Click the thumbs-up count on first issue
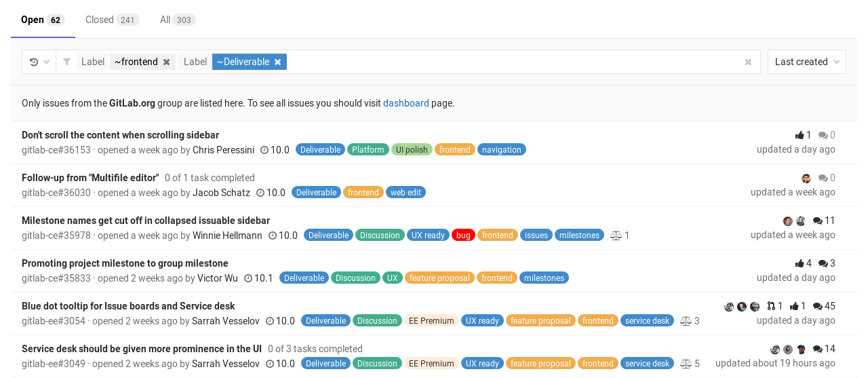The height and width of the screenshot is (378, 868). coord(803,135)
